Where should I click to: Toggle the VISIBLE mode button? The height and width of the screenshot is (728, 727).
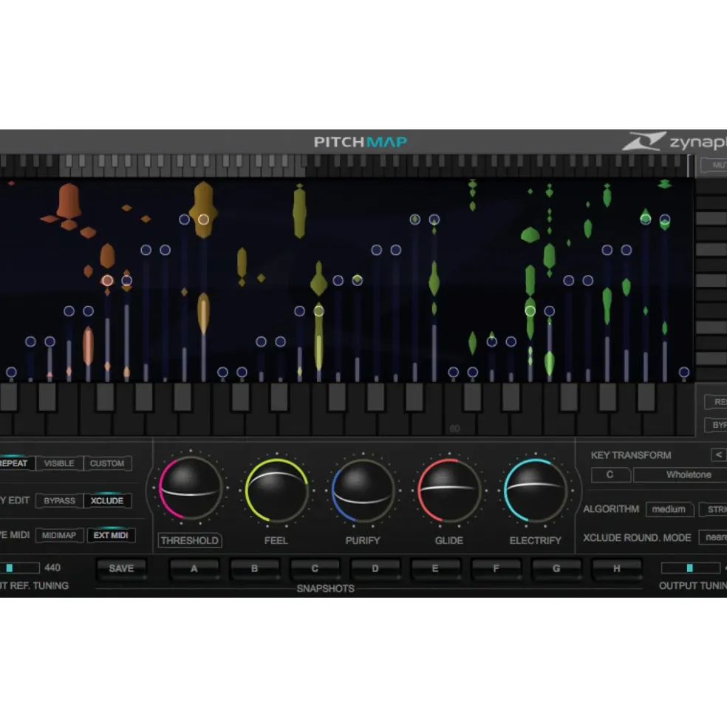[59, 463]
